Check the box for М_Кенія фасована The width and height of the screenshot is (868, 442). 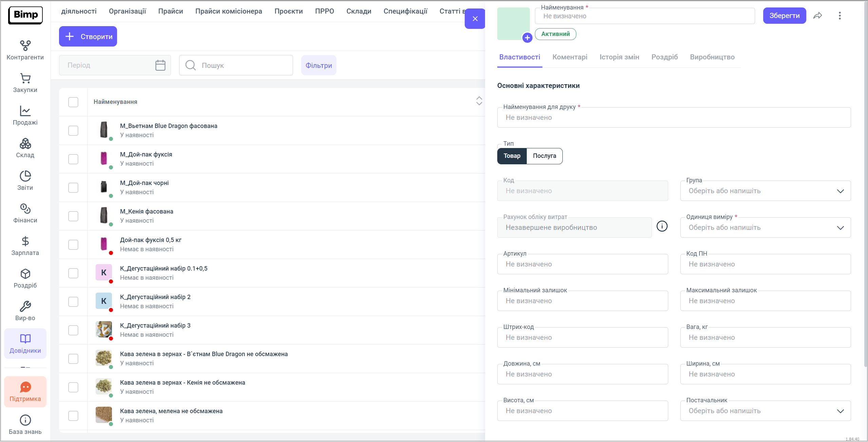pyautogui.click(x=73, y=216)
